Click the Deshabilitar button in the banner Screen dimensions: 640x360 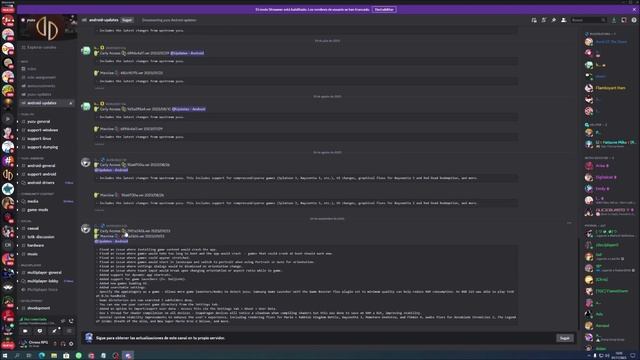click(384, 9)
